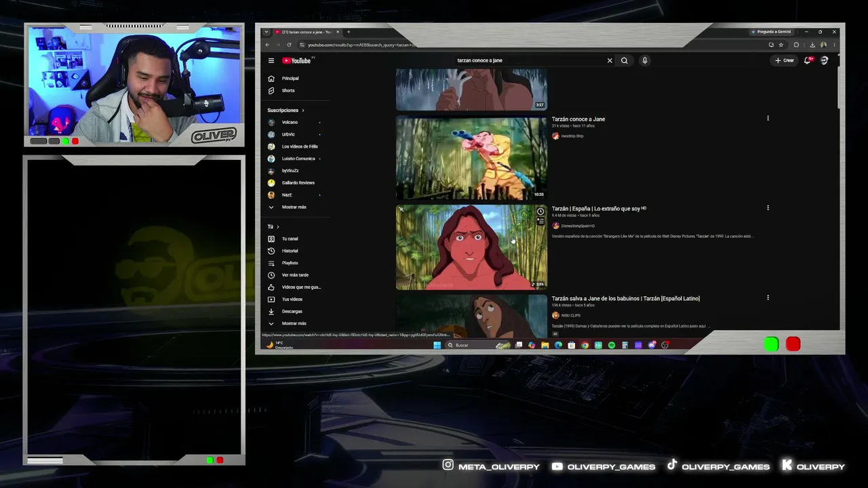Play the Tarzán conoce a Jane thumbnail
868x488 pixels.
click(471, 159)
